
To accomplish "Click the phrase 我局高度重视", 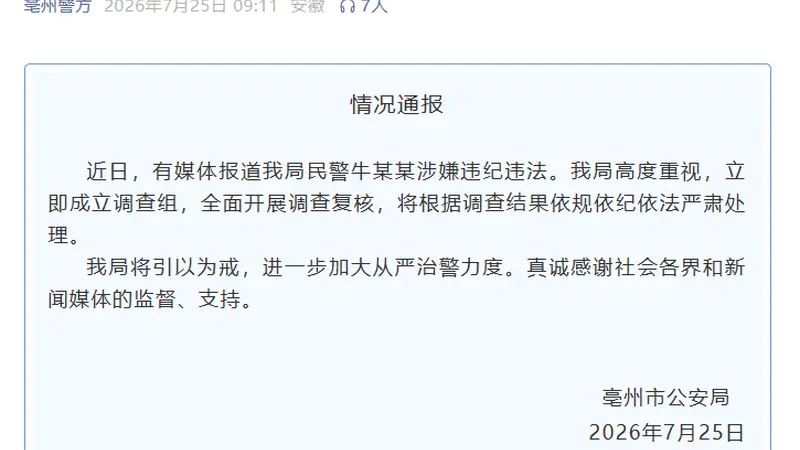I will 636,171.
